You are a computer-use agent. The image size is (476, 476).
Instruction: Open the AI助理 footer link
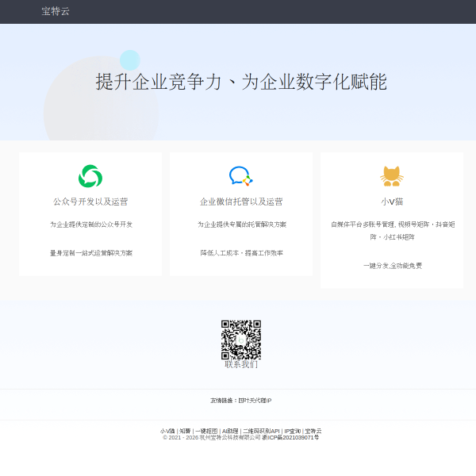(230, 431)
